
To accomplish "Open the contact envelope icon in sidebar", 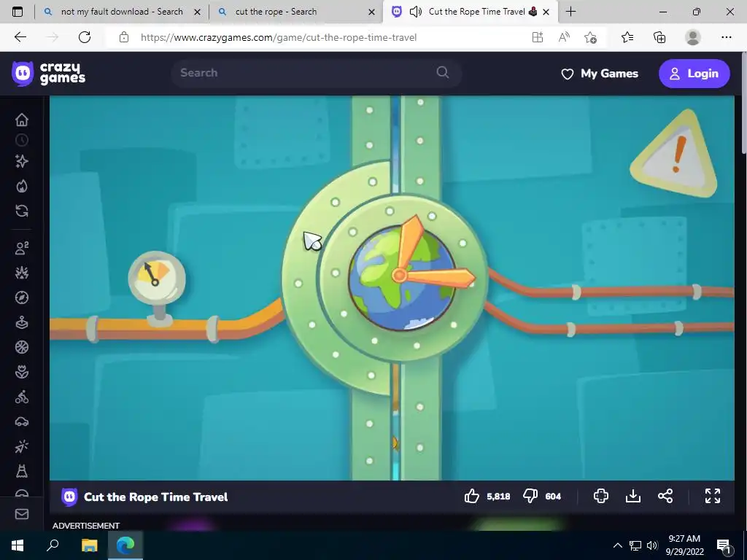I will (x=21, y=514).
